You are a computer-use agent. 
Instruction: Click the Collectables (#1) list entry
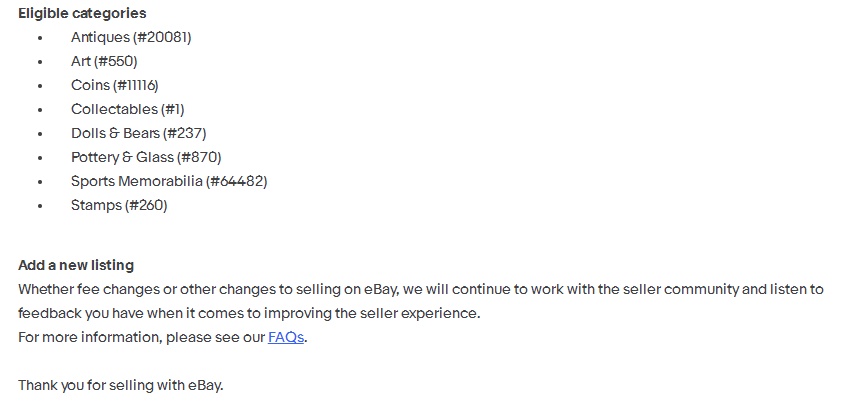click(x=128, y=109)
